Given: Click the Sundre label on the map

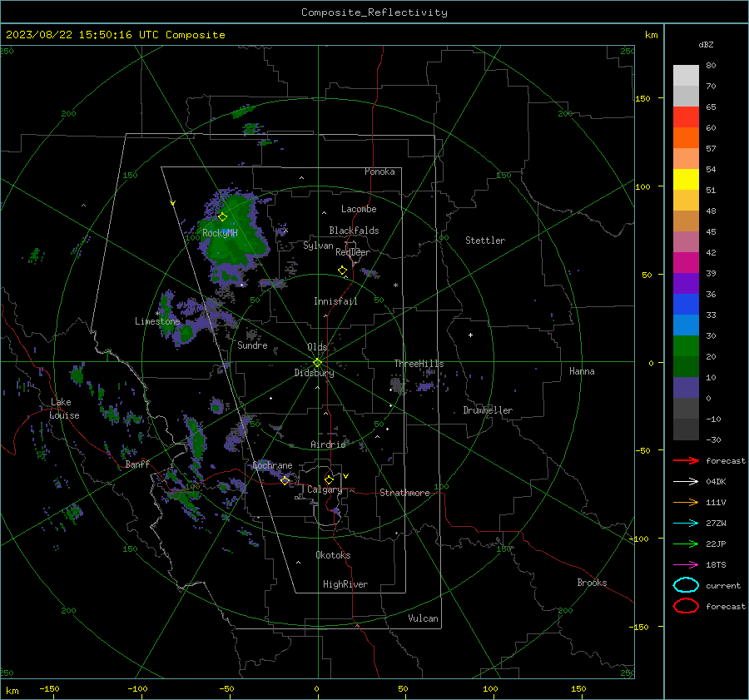Looking at the screenshot, I should [252, 345].
